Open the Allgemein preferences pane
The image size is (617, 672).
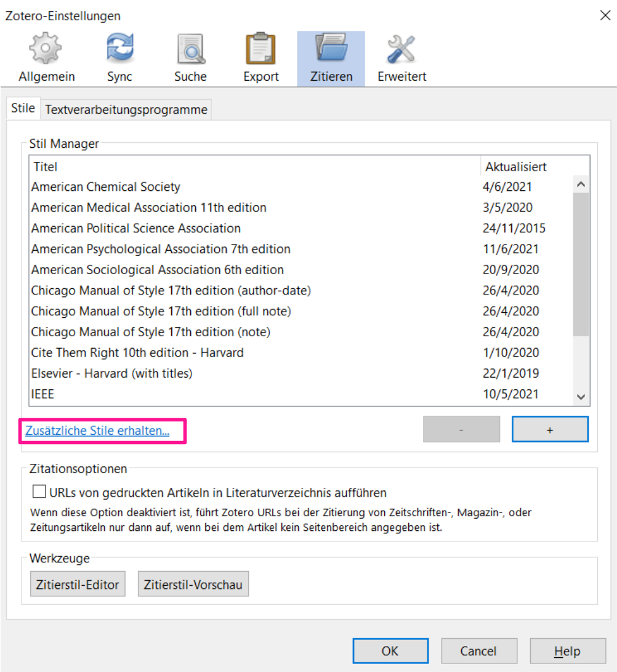coord(46,59)
